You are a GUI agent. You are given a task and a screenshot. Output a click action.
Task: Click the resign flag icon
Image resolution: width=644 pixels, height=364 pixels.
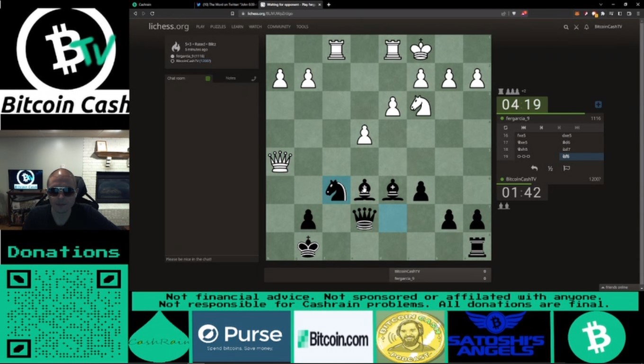point(566,168)
